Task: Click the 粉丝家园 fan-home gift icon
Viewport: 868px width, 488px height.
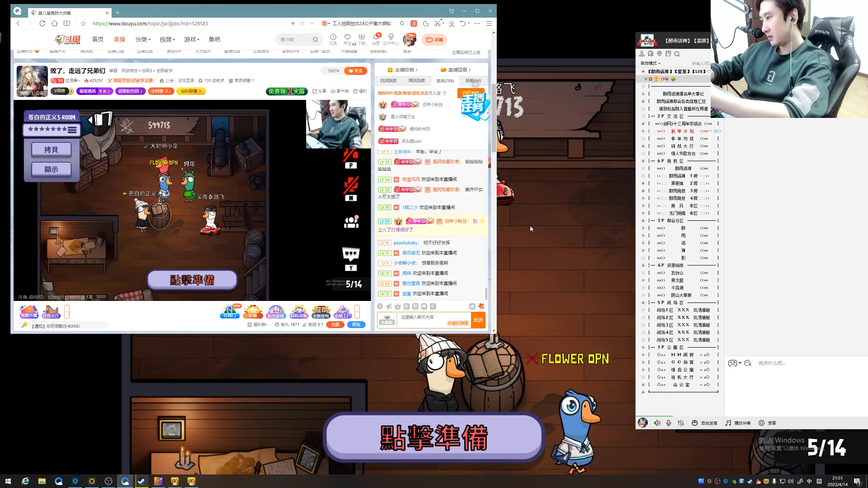Action: [x=276, y=312]
